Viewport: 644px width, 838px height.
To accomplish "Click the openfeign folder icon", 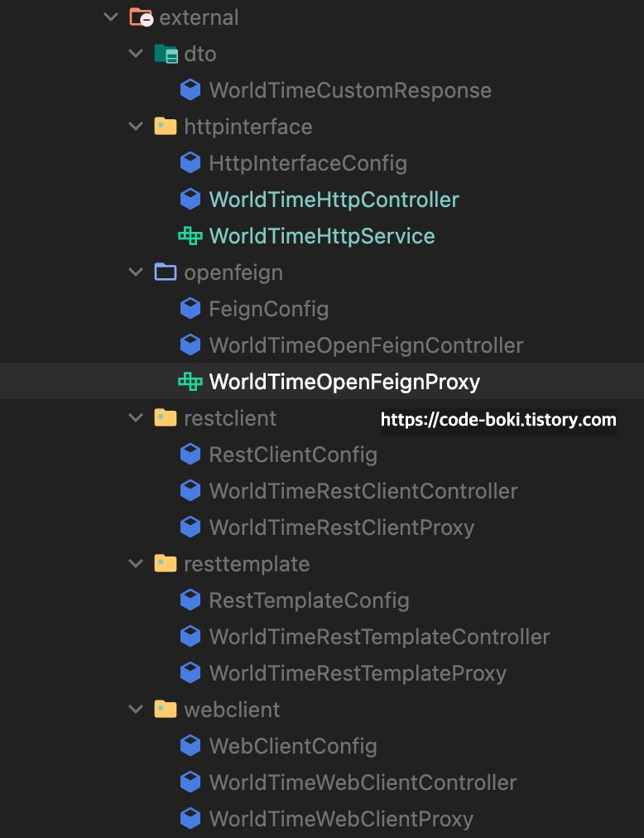I will pyautogui.click(x=166, y=272).
